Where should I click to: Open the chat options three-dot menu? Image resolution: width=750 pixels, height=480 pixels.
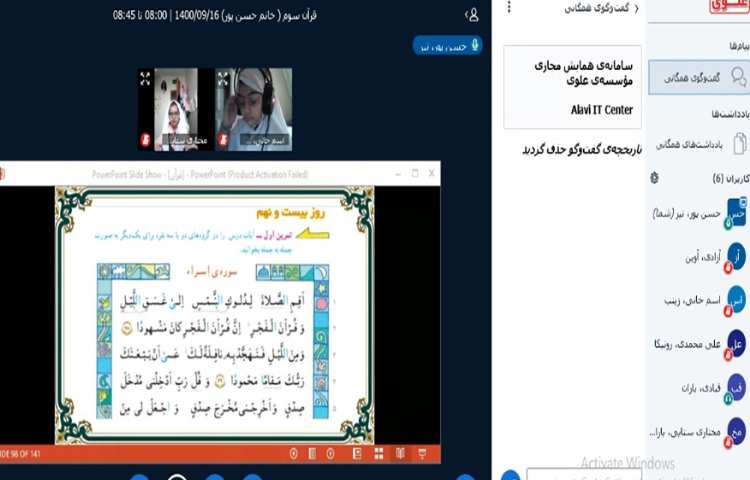pos(509,7)
